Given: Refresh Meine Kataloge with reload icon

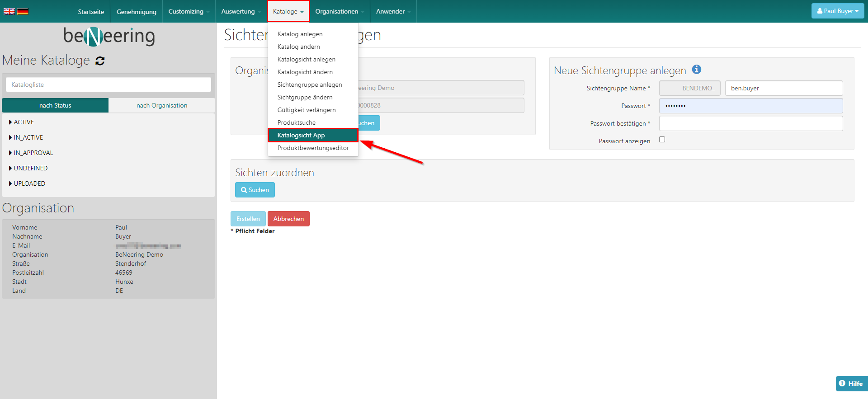Looking at the screenshot, I should coord(100,61).
